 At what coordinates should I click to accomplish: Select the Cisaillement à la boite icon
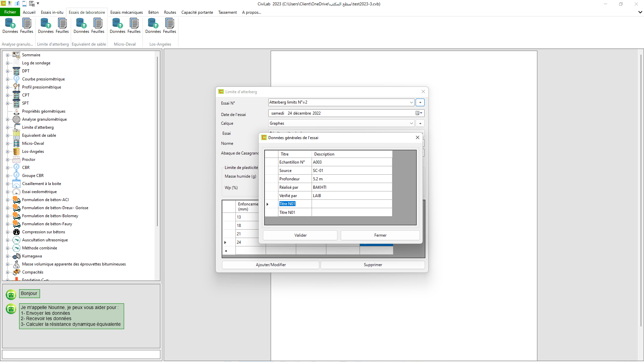click(16, 183)
